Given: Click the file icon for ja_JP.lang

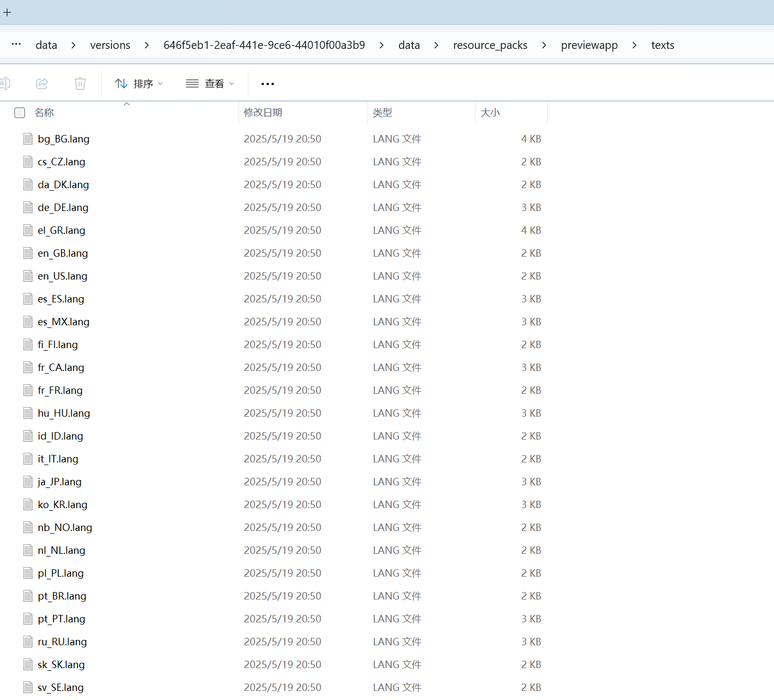Looking at the screenshot, I should [x=28, y=482].
